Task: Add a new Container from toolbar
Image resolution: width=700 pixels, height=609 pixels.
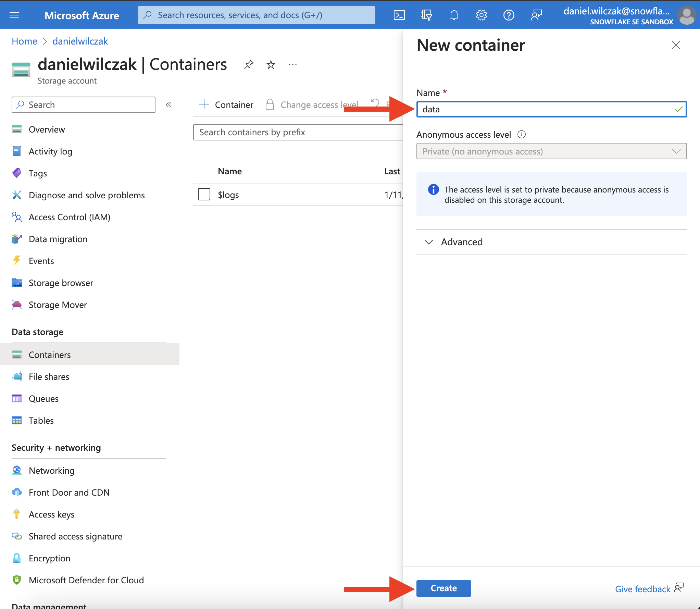Action: [226, 104]
